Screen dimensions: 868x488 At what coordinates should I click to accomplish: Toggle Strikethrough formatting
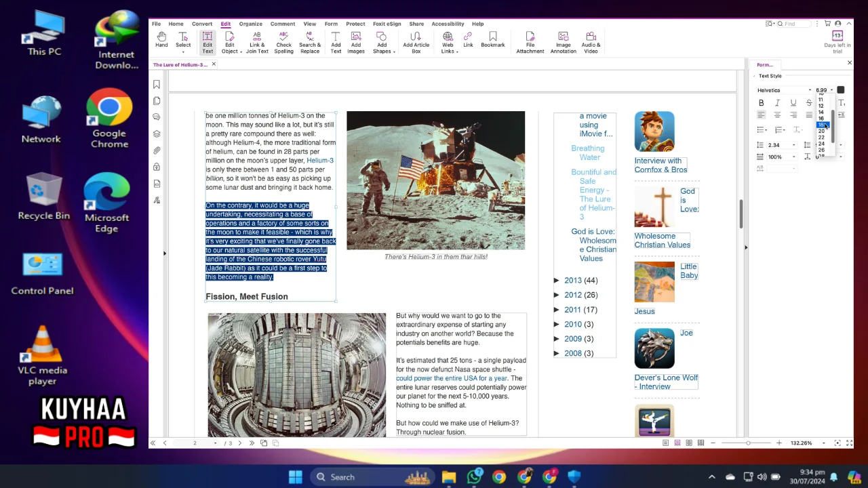809,102
